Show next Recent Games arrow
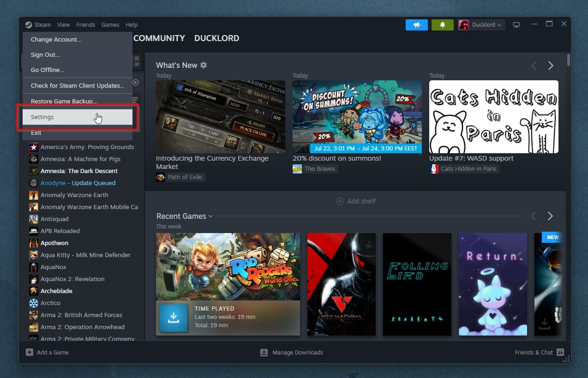The image size is (588, 378). 550,216
